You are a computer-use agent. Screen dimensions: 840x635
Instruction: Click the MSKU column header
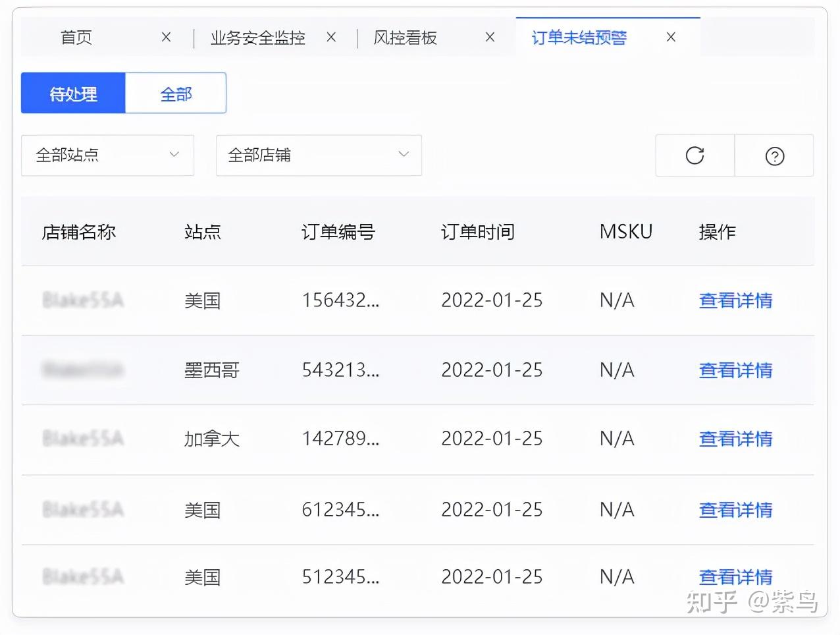tap(625, 232)
